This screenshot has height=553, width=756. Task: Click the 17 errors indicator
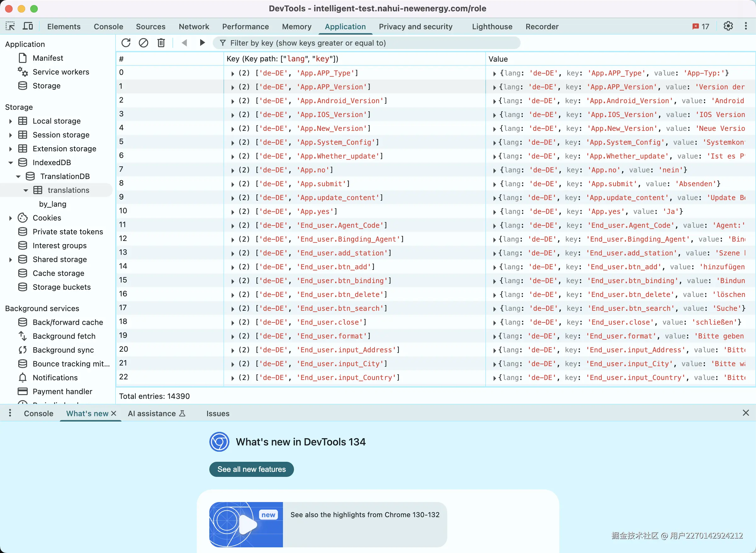pos(701,26)
